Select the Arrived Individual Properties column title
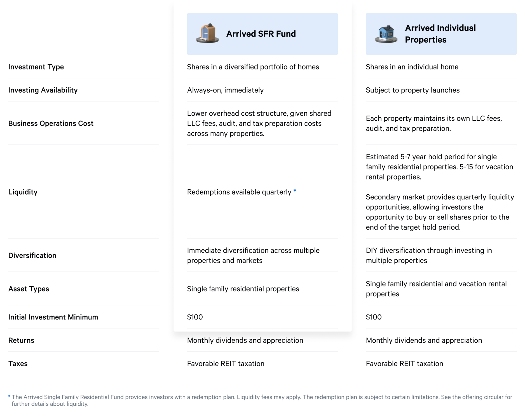Viewport: 525px width, 420px height. (440, 34)
